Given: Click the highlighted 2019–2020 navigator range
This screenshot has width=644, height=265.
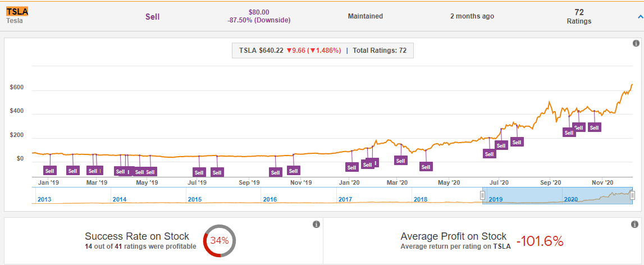Looking at the screenshot, I should [558, 195].
